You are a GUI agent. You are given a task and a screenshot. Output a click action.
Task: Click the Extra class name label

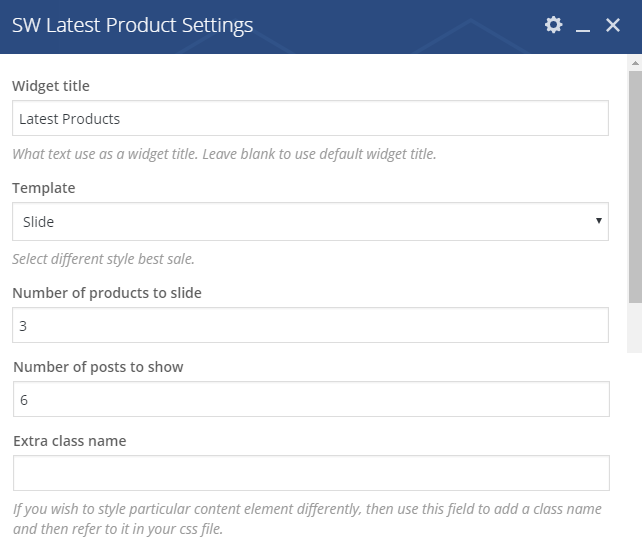pyautogui.click(x=70, y=441)
